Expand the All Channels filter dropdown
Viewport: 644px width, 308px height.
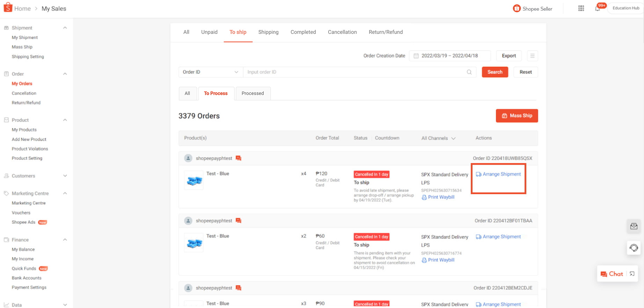click(438, 138)
